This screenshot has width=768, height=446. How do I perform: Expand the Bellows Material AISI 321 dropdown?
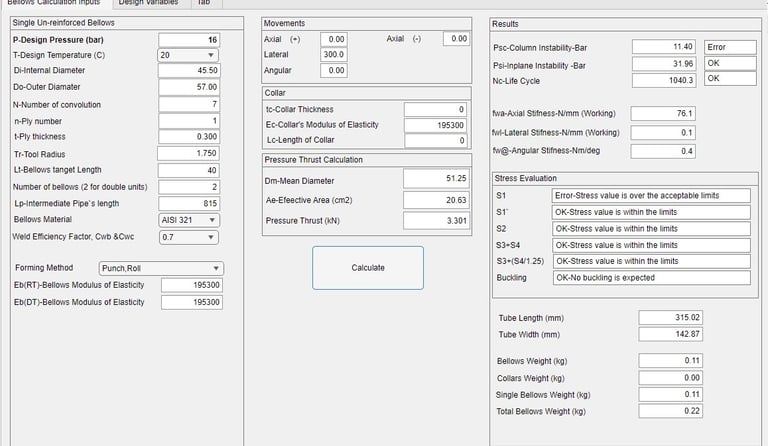[189, 220]
